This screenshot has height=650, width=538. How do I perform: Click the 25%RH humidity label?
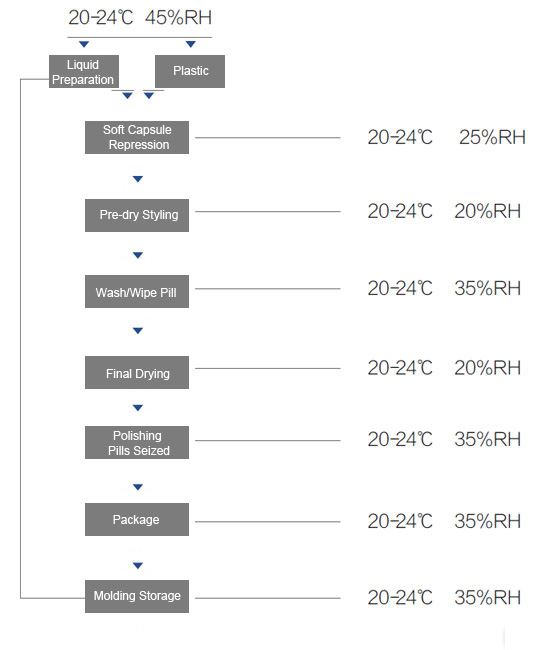coord(492,137)
